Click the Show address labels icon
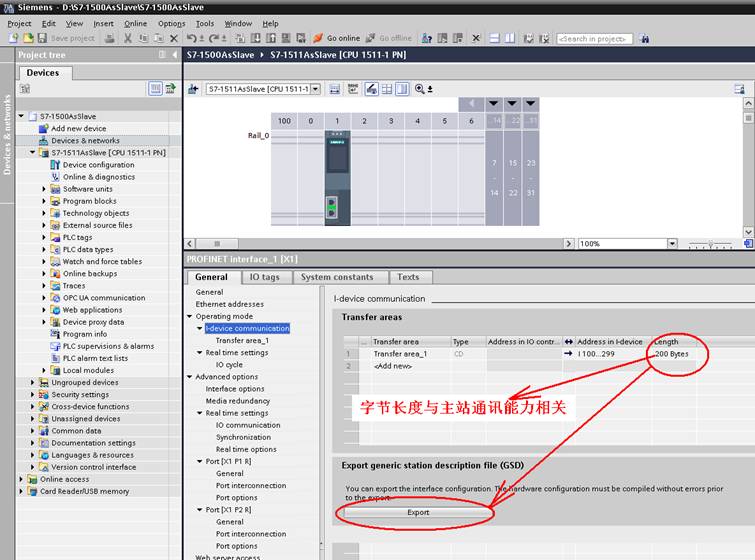Screen dimensions: 755x560 click(x=353, y=89)
